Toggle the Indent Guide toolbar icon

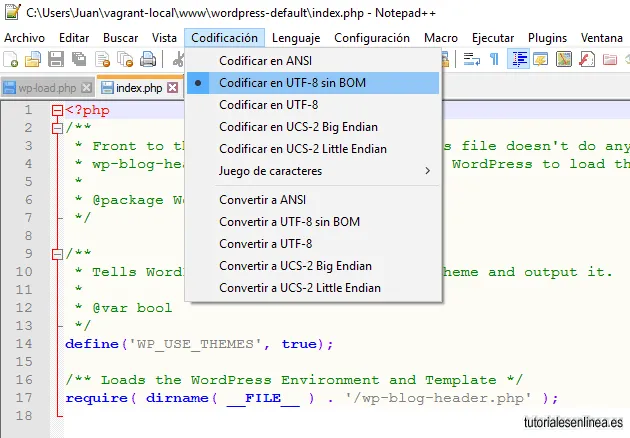click(519, 59)
